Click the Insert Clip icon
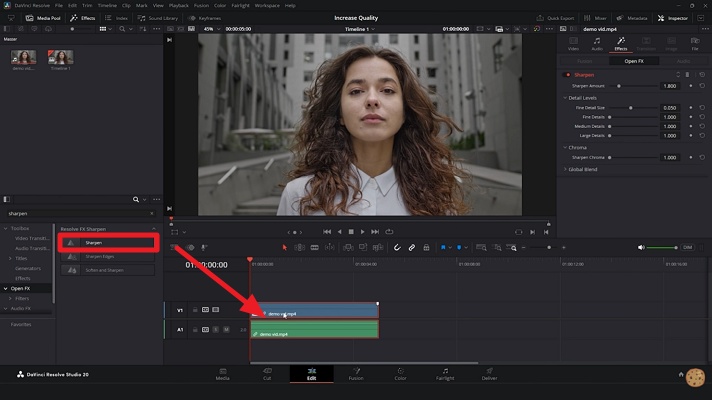 coord(348,247)
